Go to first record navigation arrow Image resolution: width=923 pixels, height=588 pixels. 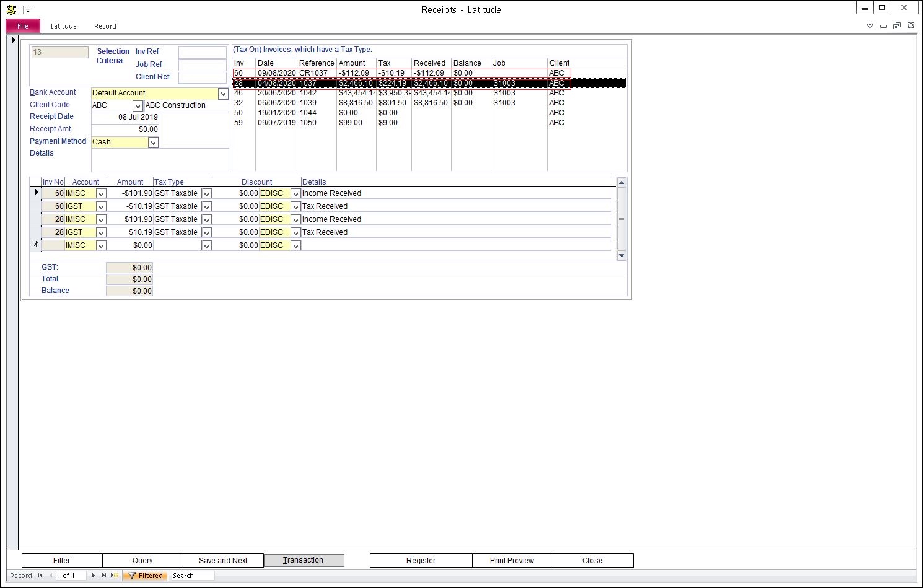[x=40, y=576]
